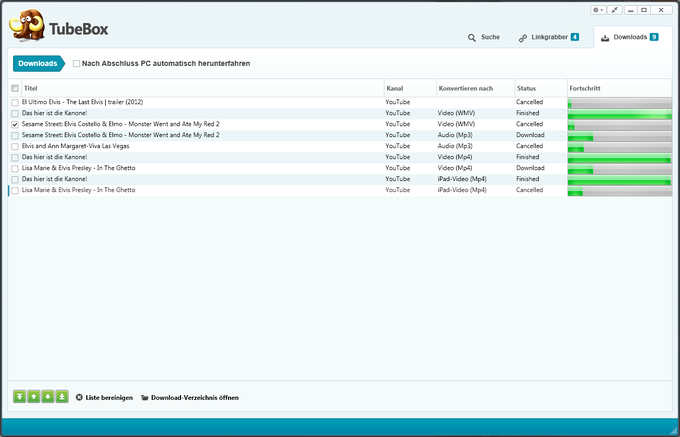Click 'Audio (Mp3)' cell in Sesame Street row

455,135
